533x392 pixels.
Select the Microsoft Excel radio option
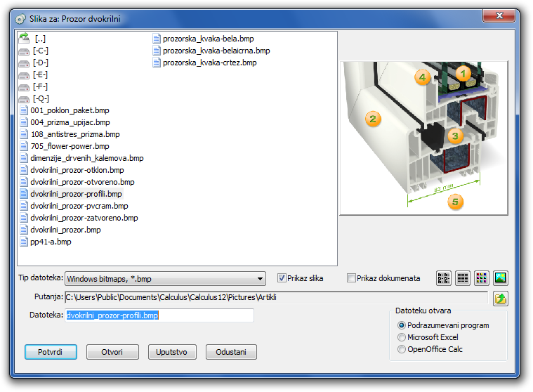tap(402, 337)
